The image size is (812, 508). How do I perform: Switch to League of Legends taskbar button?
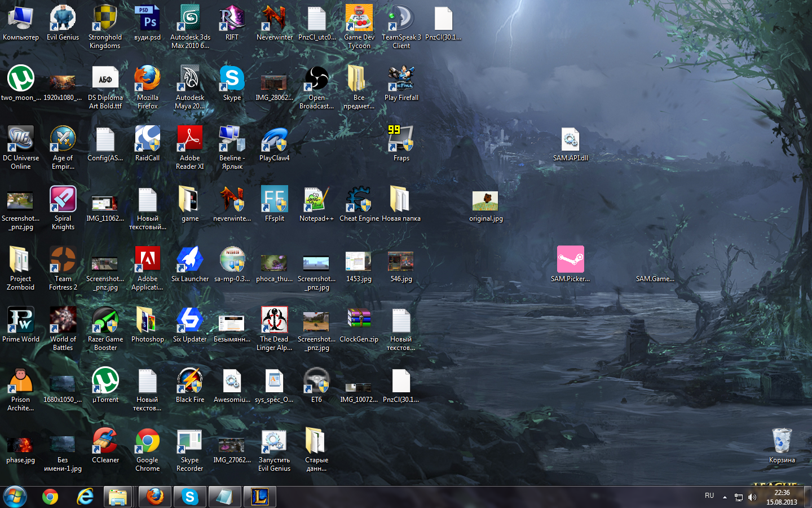(x=260, y=497)
